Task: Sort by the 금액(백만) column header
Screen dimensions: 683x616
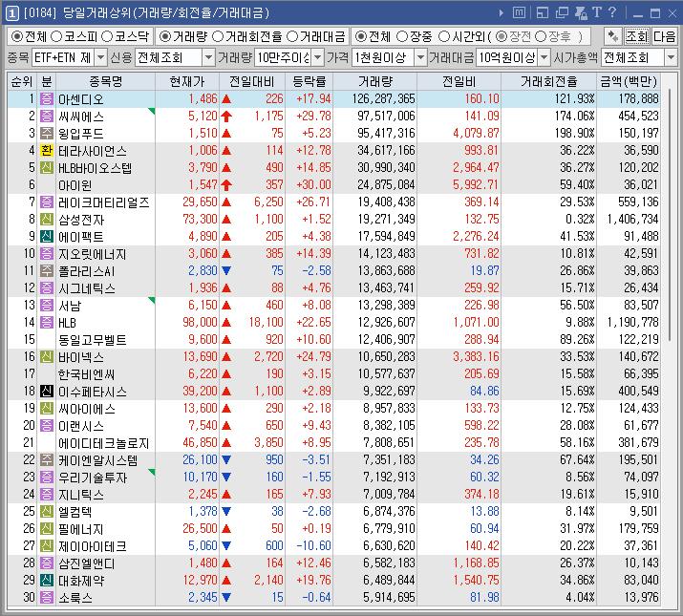Action: pyautogui.click(x=629, y=81)
